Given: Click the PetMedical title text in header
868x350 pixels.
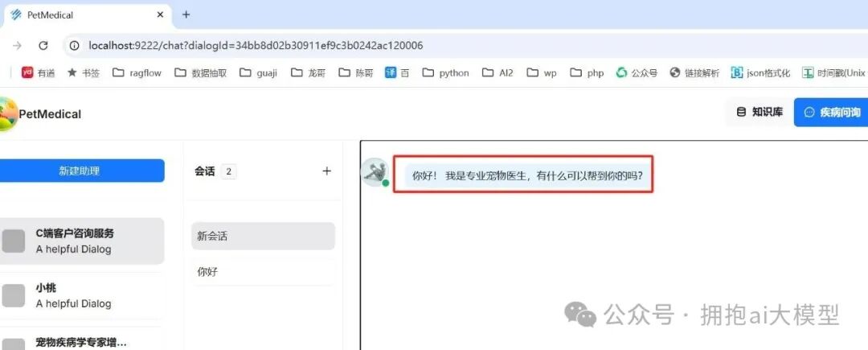Looking at the screenshot, I should click(x=50, y=114).
